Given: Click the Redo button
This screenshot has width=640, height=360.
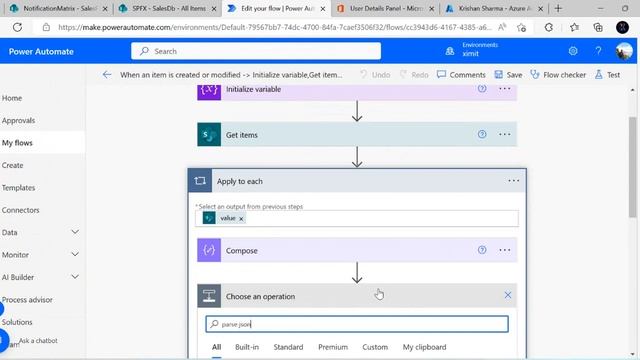Looking at the screenshot, I should [414, 75].
